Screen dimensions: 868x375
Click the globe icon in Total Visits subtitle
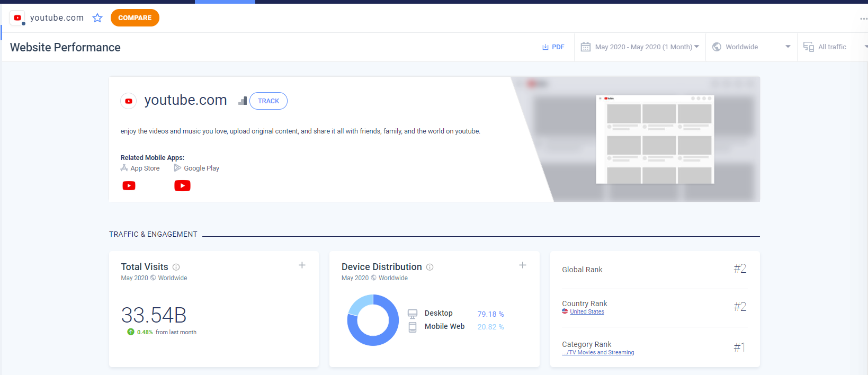[153, 278]
